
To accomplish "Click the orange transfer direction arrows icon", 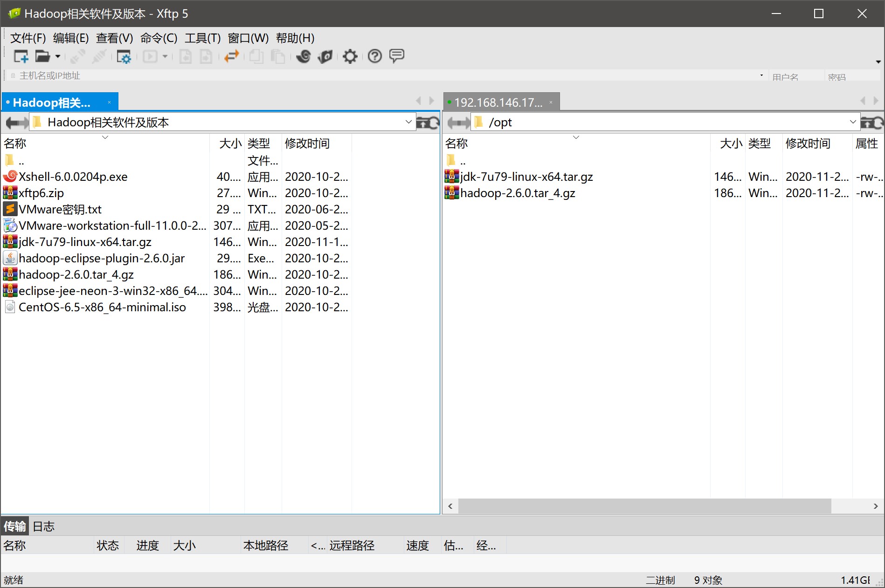I will point(231,56).
